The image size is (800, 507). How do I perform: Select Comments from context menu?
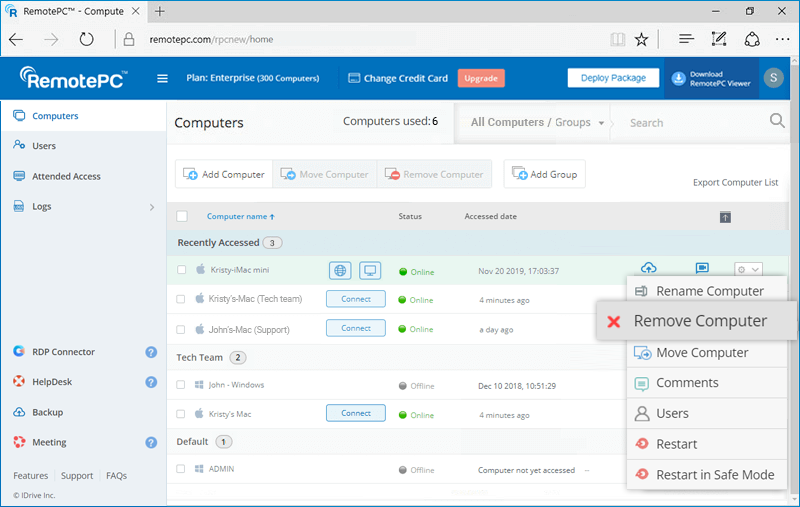[x=707, y=383]
